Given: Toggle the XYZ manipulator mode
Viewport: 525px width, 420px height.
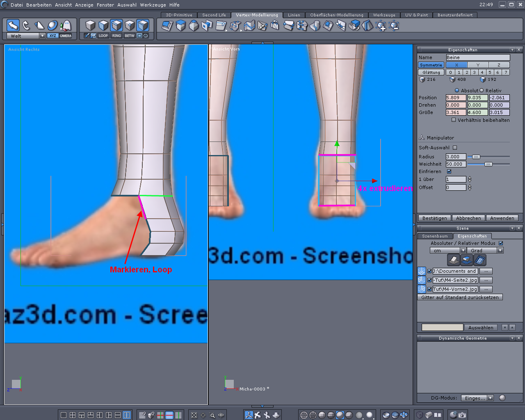Looking at the screenshot, I should (x=52, y=36).
